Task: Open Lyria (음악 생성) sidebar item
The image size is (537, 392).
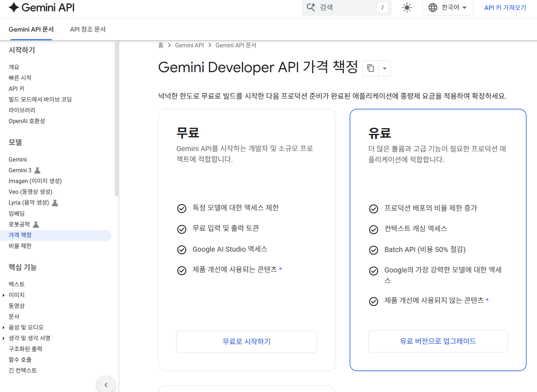Action: 29,202
